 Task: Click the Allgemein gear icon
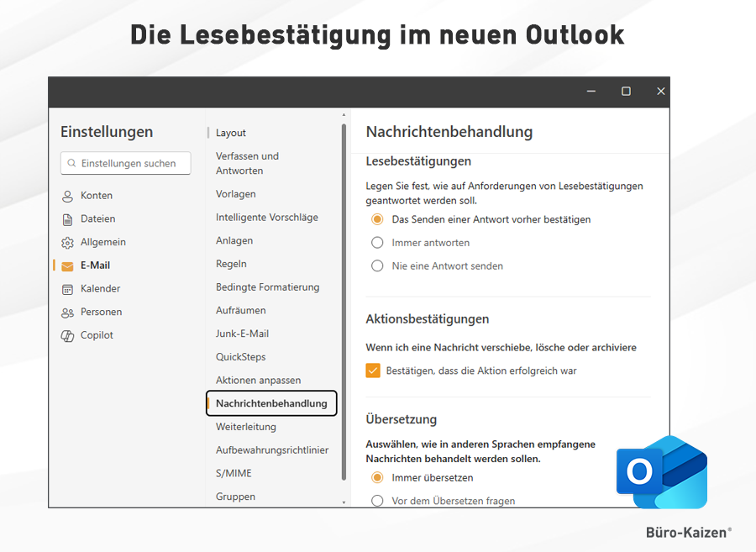click(x=67, y=243)
